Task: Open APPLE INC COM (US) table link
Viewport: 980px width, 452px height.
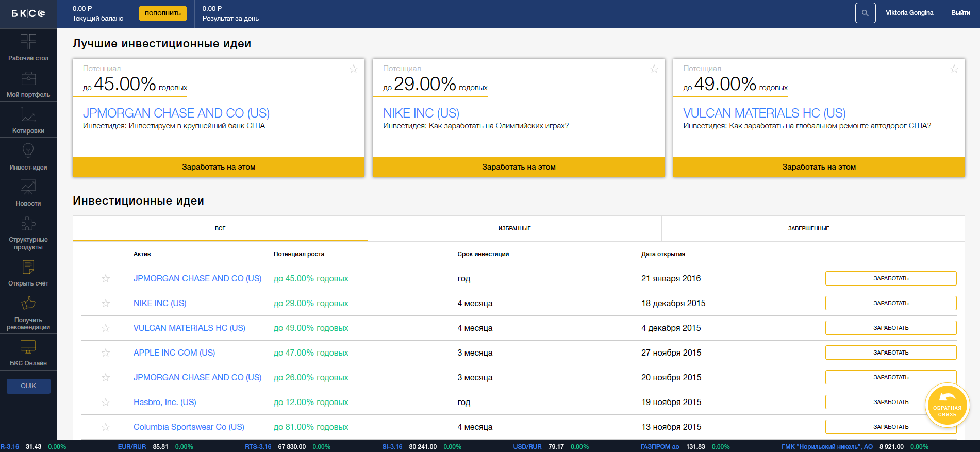Action: [174, 353]
